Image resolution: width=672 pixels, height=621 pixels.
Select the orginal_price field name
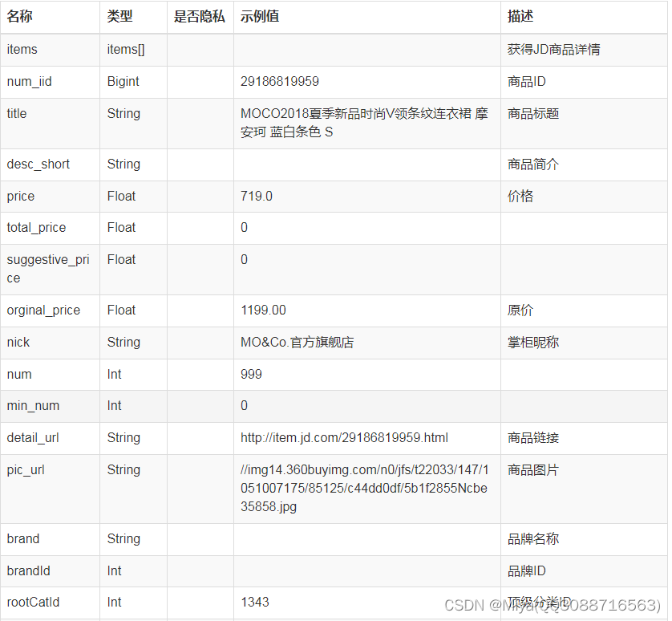43,310
